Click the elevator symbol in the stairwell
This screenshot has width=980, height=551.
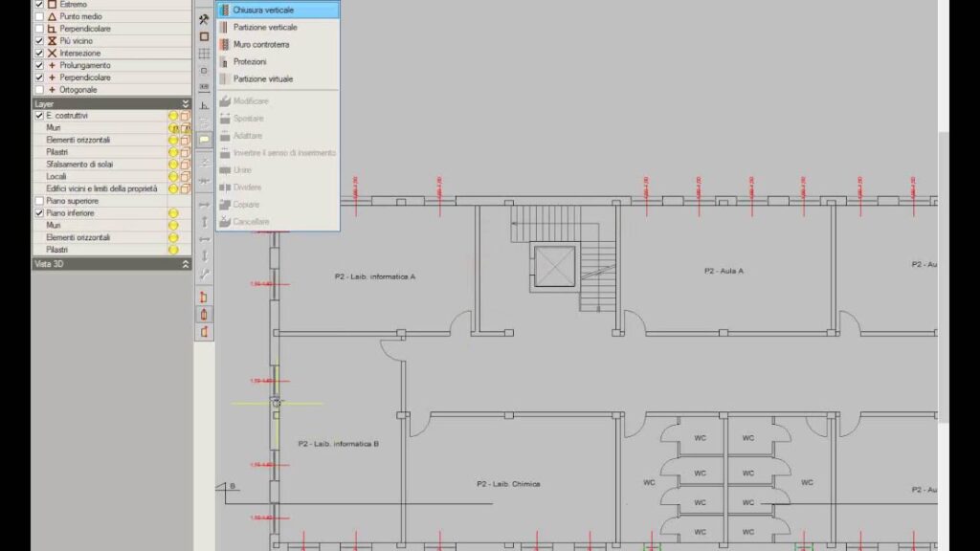pyautogui.click(x=555, y=266)
